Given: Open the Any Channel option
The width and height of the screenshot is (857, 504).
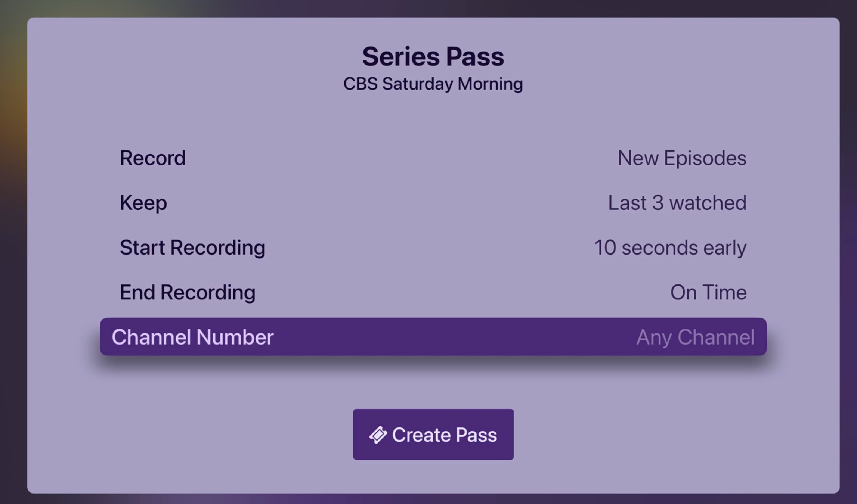Looking at the screenshot, I should pos(695,337).
